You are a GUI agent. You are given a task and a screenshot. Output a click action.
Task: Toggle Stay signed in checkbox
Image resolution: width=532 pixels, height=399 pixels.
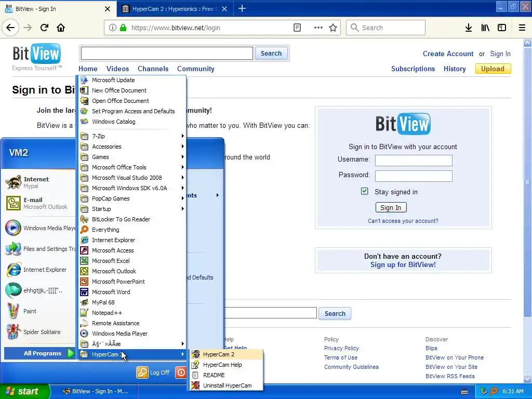[364, 191]
